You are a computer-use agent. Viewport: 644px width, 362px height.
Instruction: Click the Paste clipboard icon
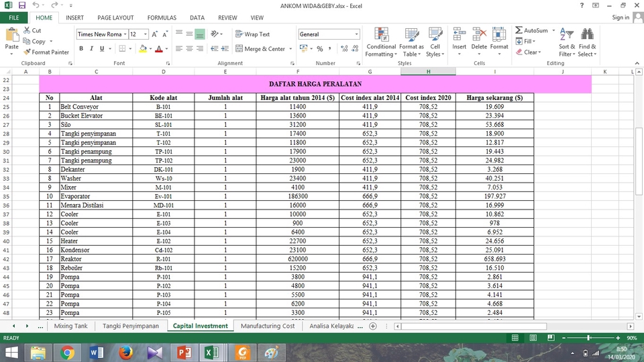click(x=12, y=35)
